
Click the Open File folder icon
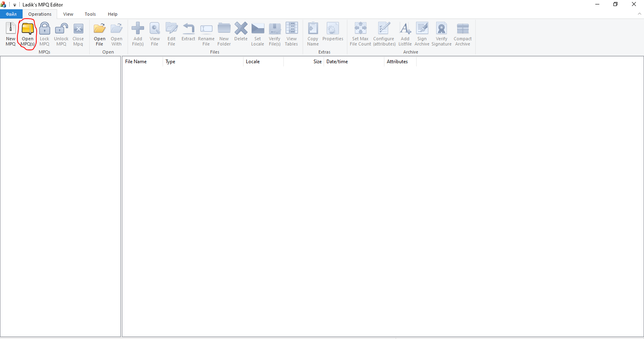click(x=99, y=29)
